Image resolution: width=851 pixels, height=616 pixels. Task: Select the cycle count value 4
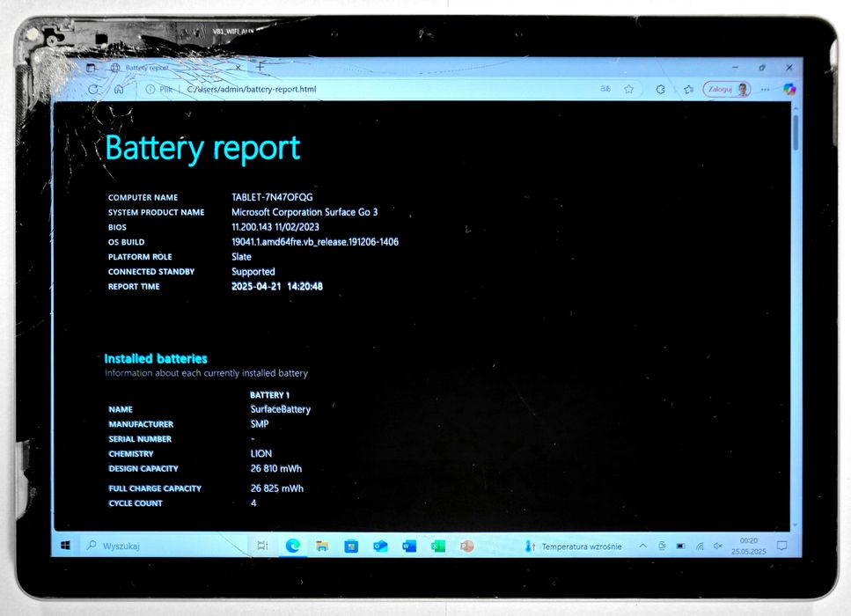coord(253,503)
